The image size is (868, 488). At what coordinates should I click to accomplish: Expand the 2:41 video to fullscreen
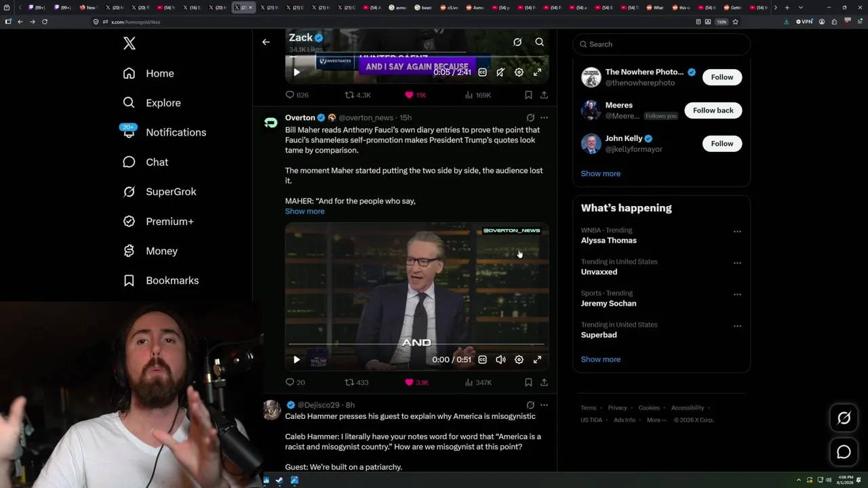[x=537, y=73]
